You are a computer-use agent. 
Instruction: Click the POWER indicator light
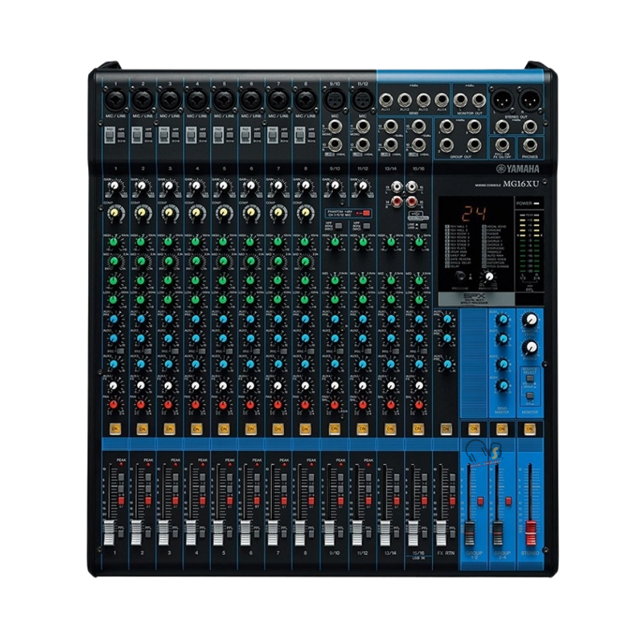pyautogui.click(x=536, y=204)
